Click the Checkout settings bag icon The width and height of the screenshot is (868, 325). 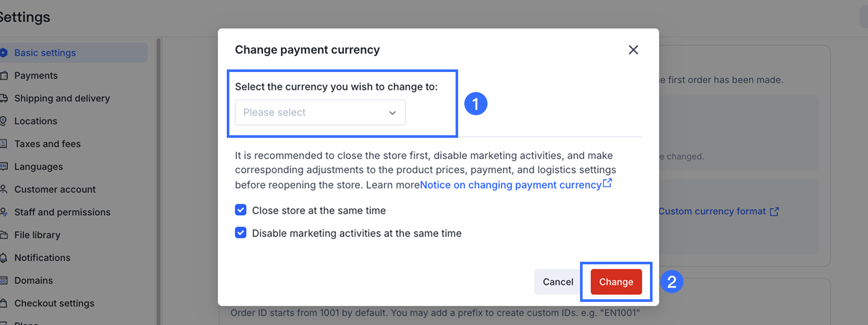click(x=4, y=303)
